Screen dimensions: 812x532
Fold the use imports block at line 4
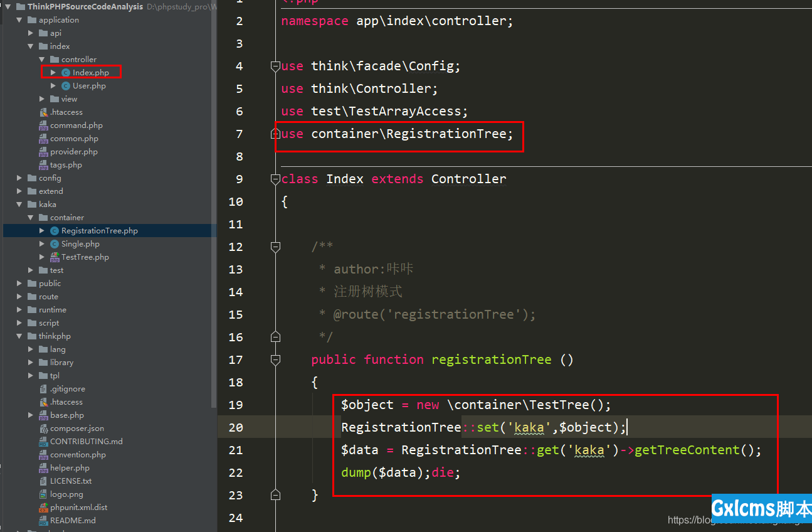pyautogui.click(x=275, y=66)
